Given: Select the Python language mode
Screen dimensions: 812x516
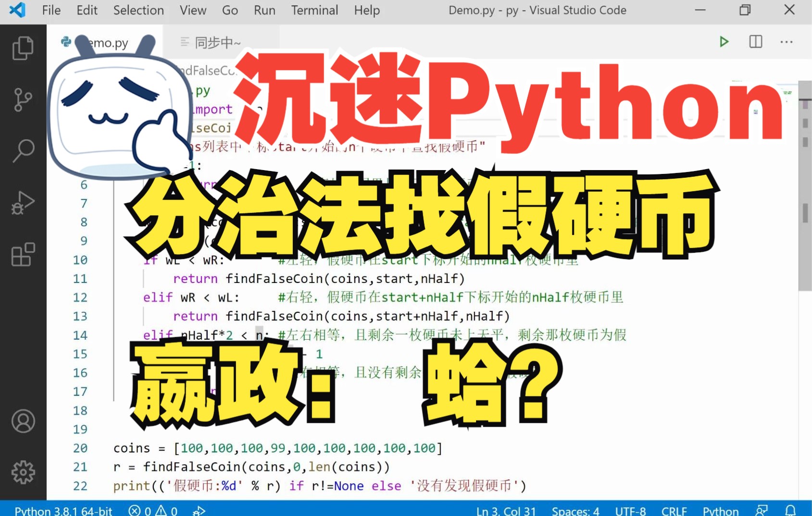Looking at the screenshot, I should click(x=720, y=510).
